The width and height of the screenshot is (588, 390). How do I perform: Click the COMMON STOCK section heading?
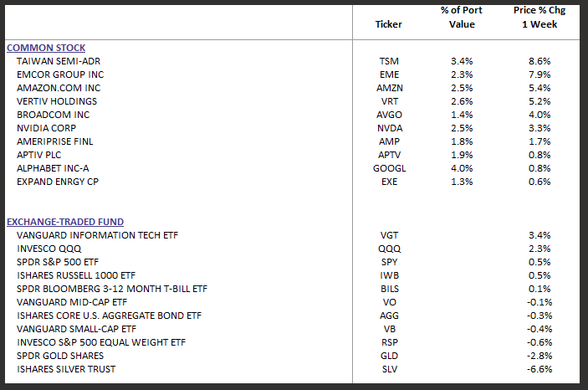(46, 48)
